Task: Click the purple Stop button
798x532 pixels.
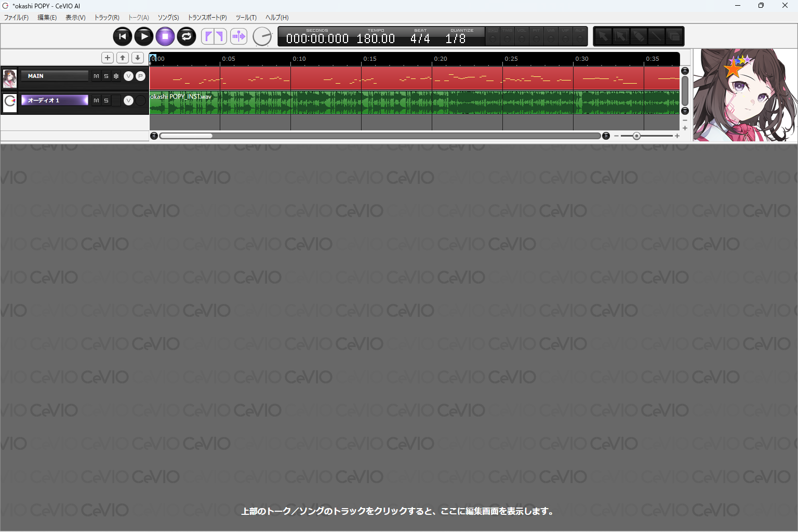Action: tap(165, 36)
